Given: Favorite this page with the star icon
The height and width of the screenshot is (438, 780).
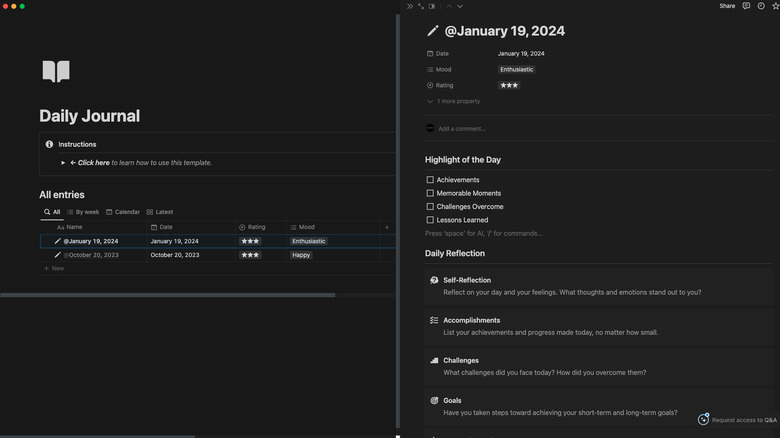Looking at the screenshot, I should point(775,6).
